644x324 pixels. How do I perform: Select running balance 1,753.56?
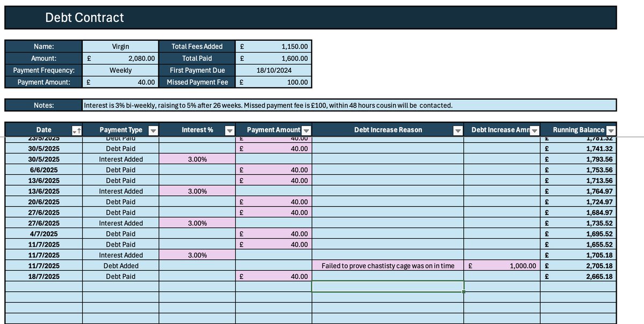coord(578,170)
